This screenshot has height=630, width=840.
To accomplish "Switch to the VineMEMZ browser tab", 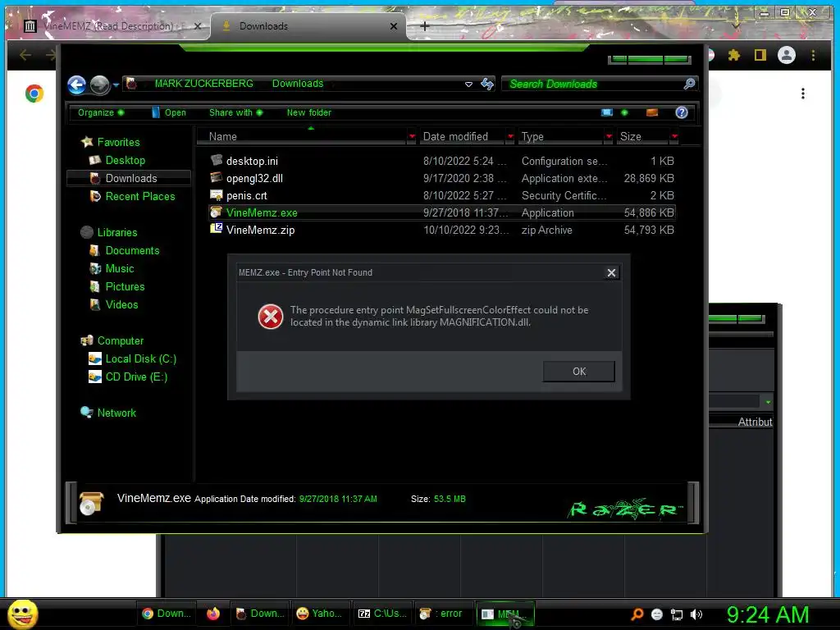I will [x=110, y=25].
